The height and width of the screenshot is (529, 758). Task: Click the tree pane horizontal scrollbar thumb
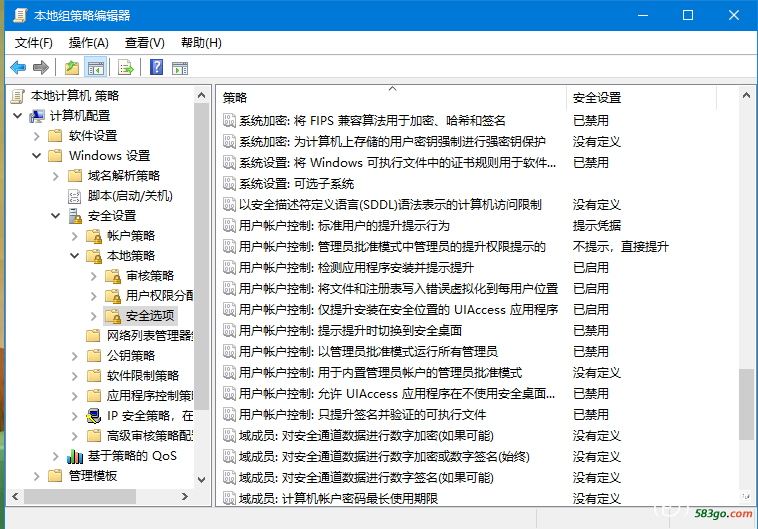[80, 496]
